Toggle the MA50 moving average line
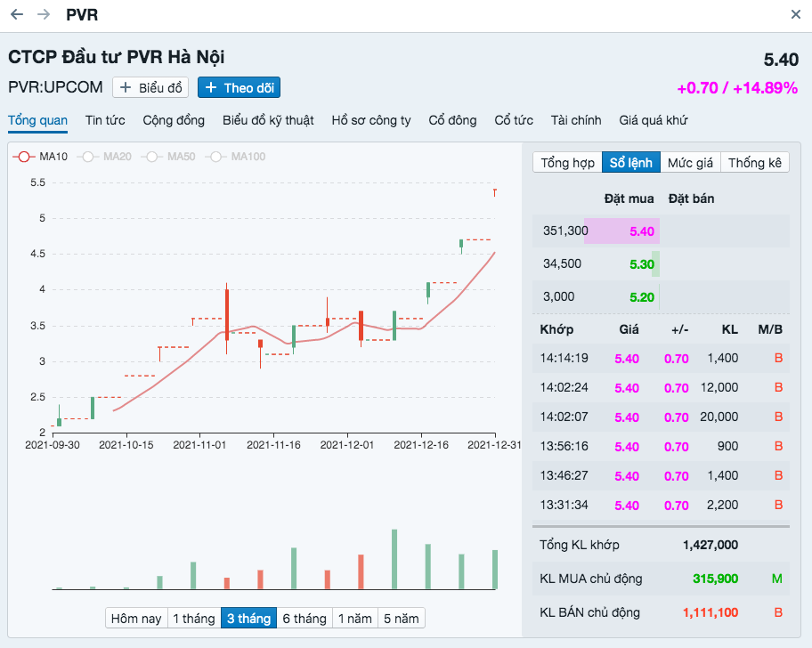The width and height of the screenshot is (812, 648). click(169, 157)
